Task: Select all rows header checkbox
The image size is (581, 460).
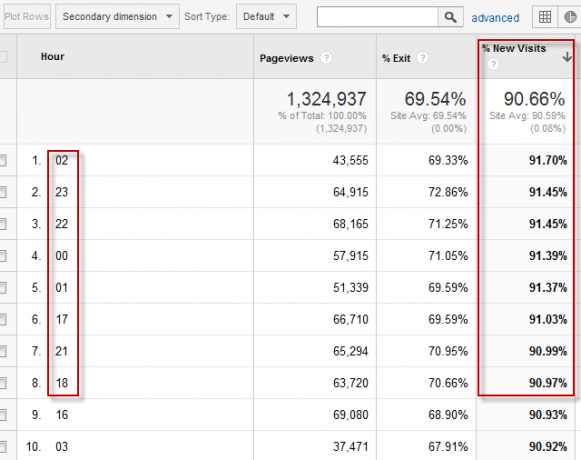Action: pos(2,57)
